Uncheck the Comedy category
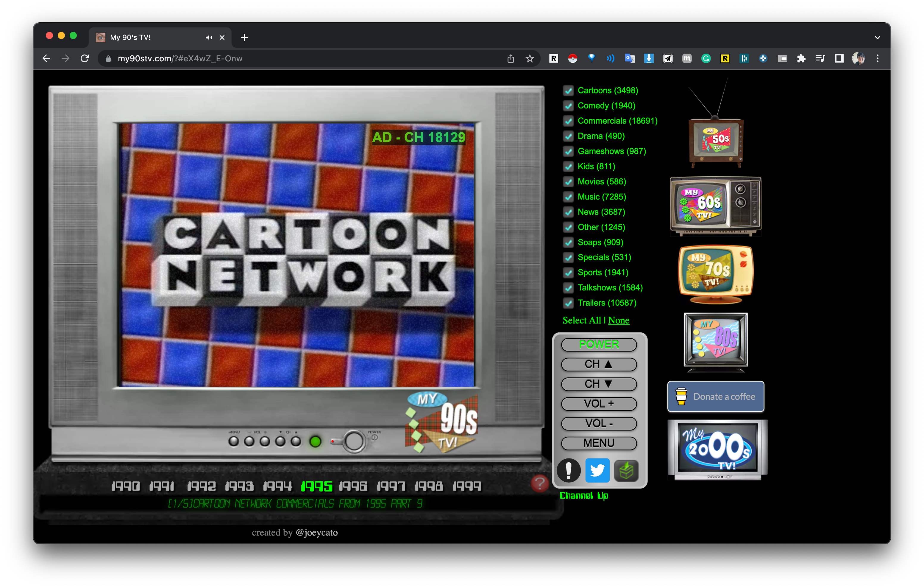Image resolution: width=924 pixels, height=588 pixels. [x=568, y=106]
